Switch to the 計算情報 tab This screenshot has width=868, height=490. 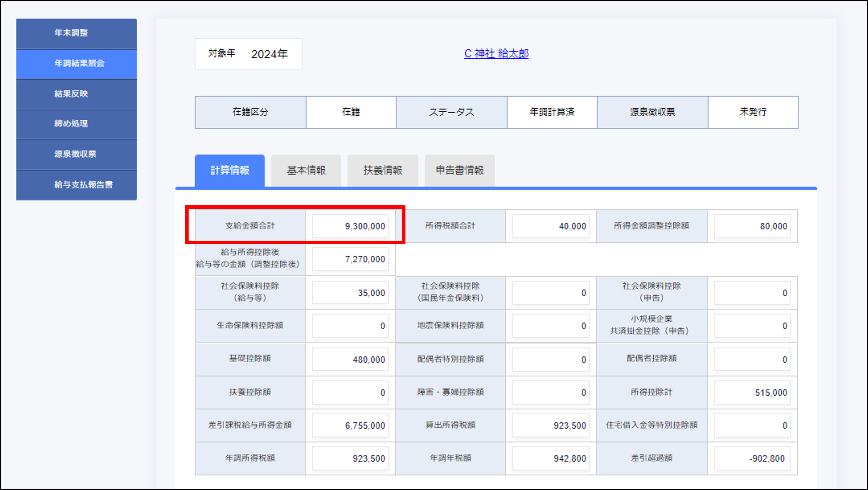pos(230,171)
